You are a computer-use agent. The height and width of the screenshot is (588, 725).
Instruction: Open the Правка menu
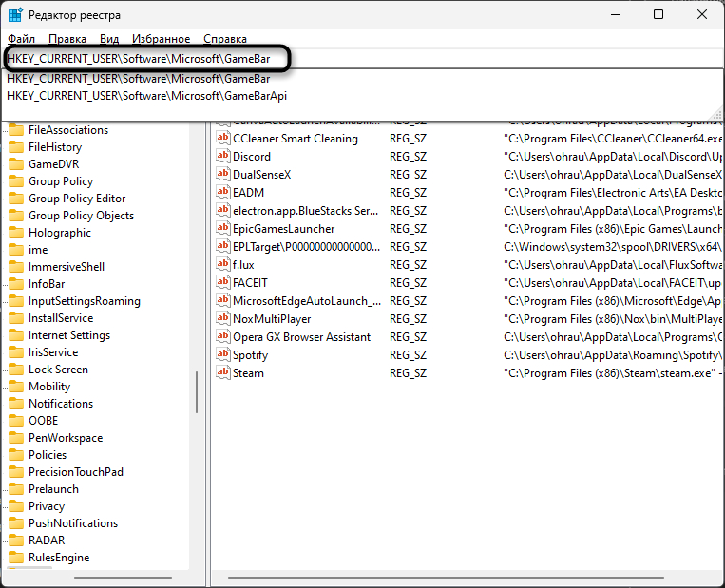(67, 39)
